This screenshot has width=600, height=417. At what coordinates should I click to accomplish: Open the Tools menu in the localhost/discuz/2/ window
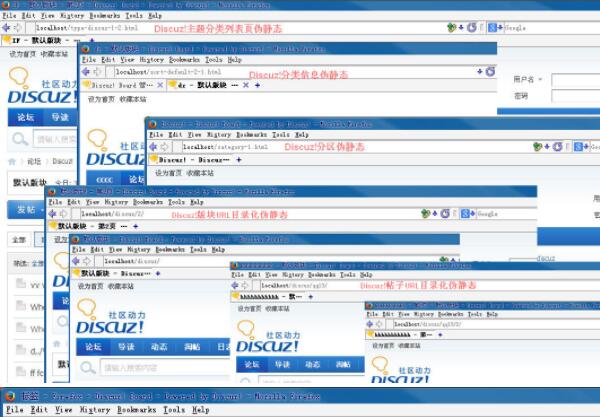(176, 202)
